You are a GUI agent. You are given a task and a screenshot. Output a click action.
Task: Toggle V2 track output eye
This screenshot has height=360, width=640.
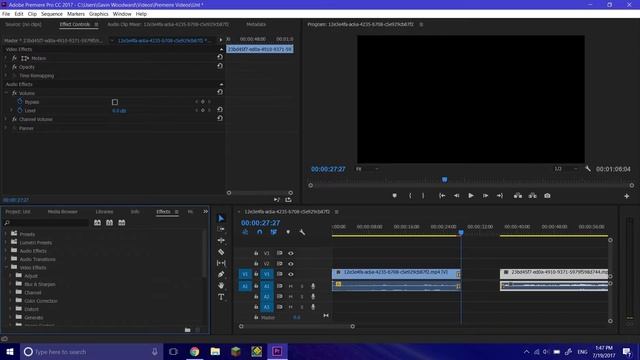pos(291,264)
